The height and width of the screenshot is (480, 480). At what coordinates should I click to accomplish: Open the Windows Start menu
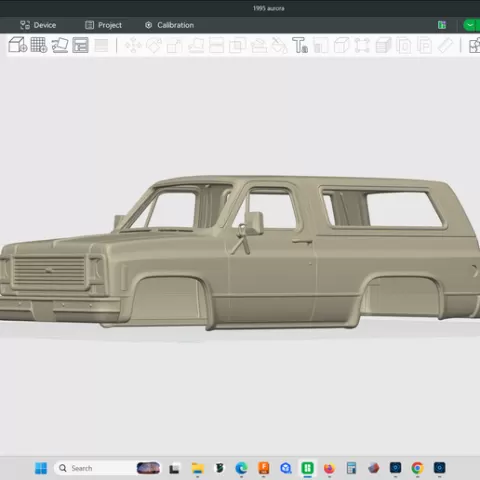pos(41,468)
